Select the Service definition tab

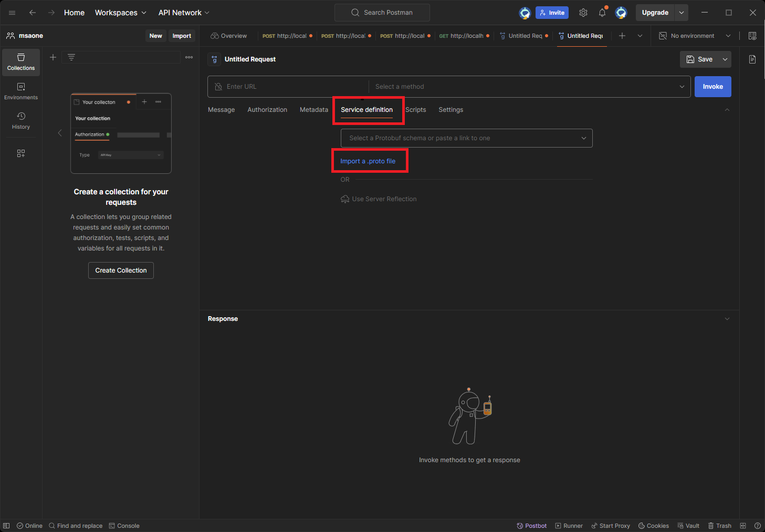[x=367, y=110]
